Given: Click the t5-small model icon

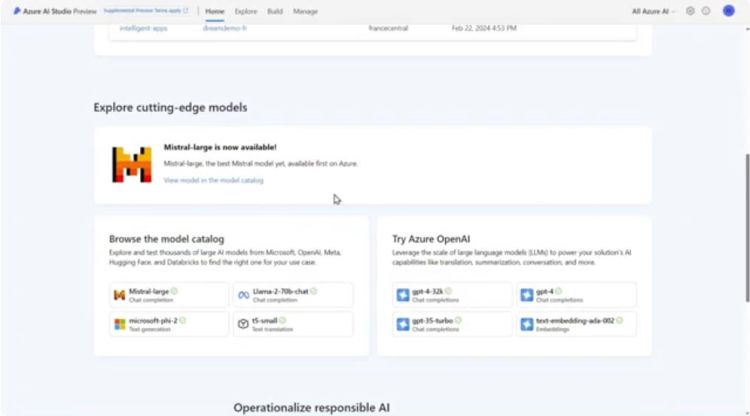Looking at the screenshot, I should click(243, 324).
